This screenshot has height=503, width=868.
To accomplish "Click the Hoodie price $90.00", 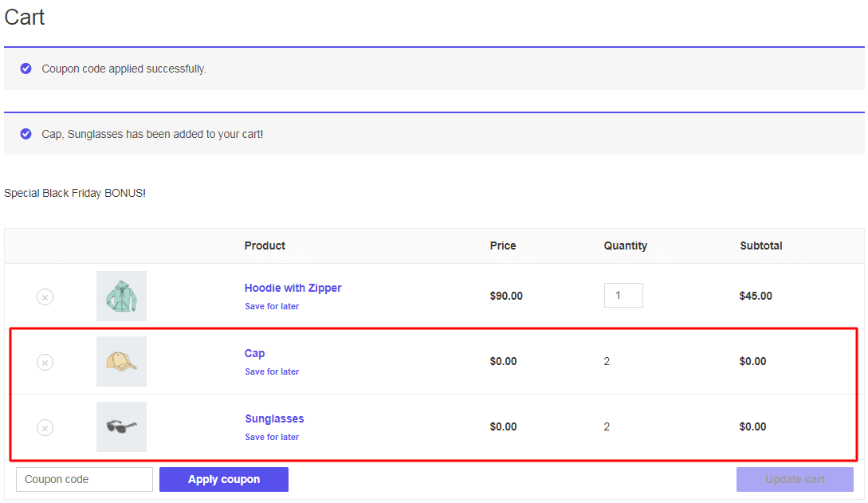I will point(506,296).
